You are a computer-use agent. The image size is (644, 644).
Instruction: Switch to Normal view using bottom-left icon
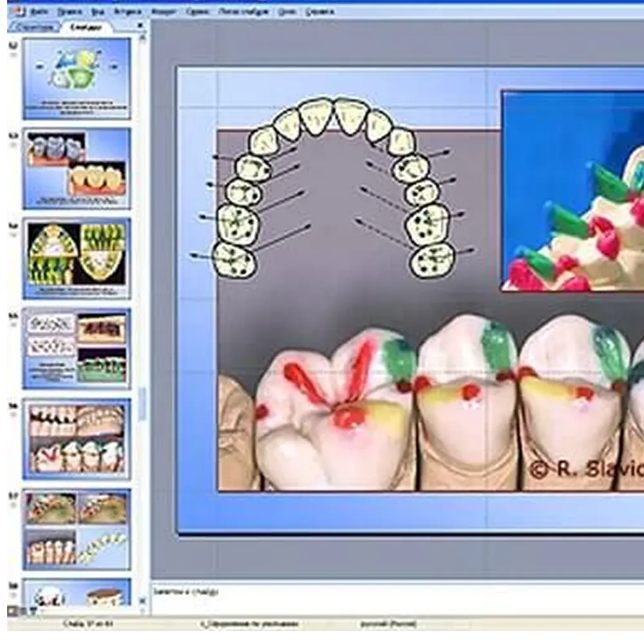[x=11, y=611]
